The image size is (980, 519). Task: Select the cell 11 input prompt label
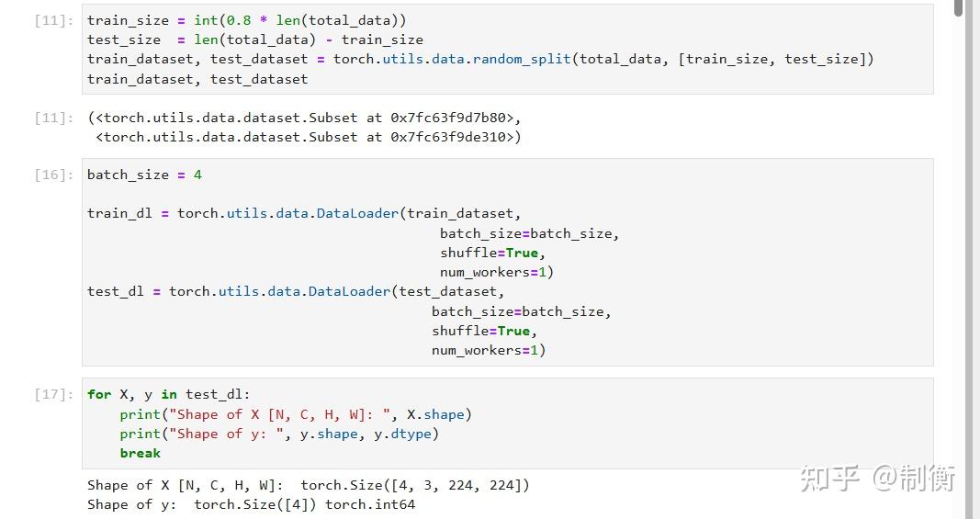pyautogui.click(x=54, y=20)
